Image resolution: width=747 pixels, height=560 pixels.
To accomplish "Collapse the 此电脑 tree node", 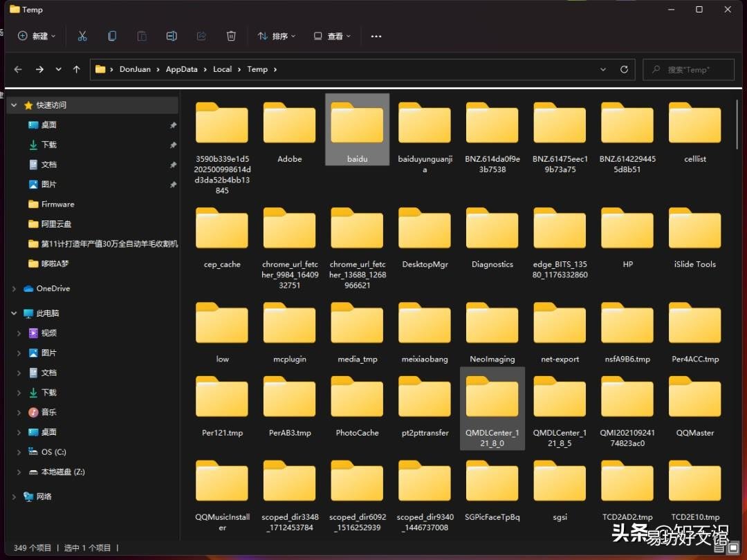I will 14,313.
